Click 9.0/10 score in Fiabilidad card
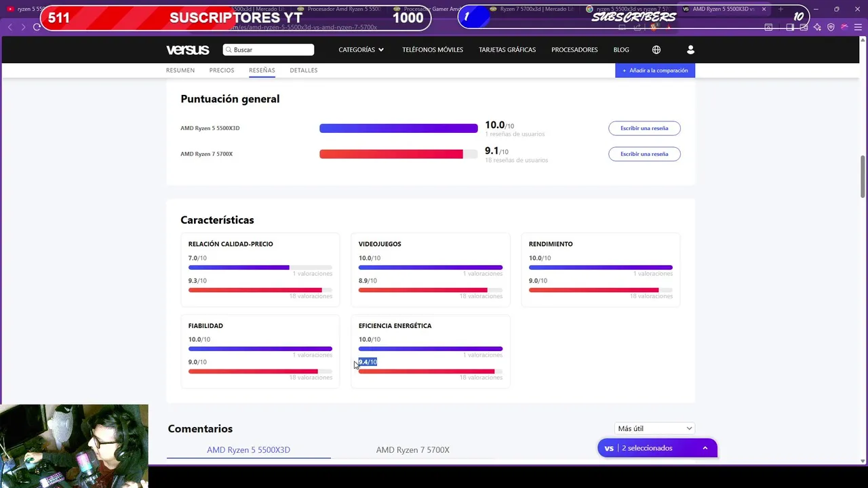This screenshot has height=488, width=868. pos(197,362)
